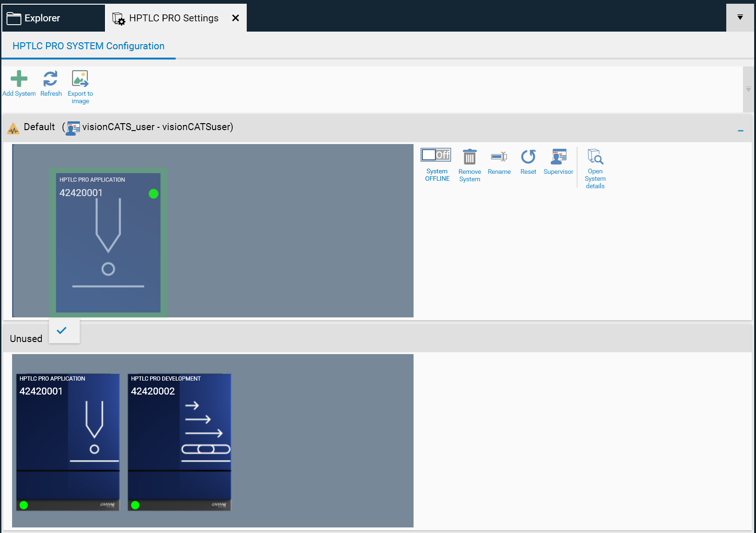Click the Add System plus icon
The width and height of the screenshot is (756, 533).
point(19,79)
